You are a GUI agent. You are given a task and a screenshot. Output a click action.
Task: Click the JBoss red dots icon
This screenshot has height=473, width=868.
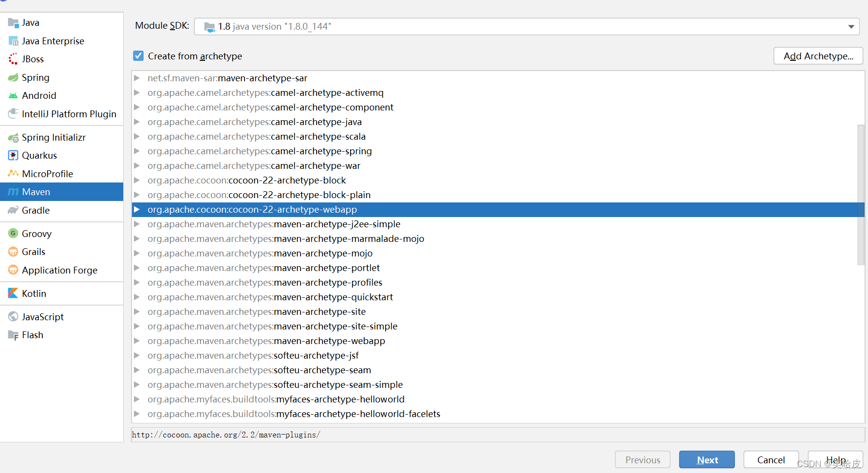13,59
